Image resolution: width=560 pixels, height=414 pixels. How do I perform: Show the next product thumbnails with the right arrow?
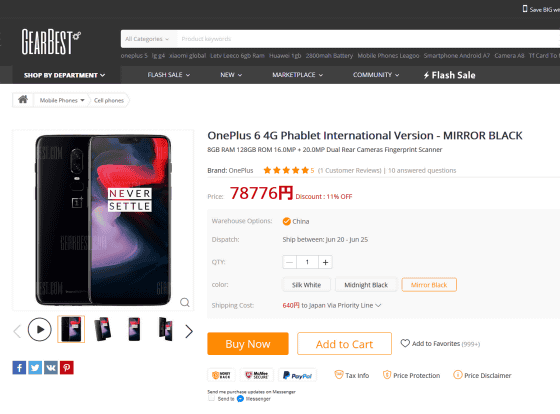pos(189,331)
